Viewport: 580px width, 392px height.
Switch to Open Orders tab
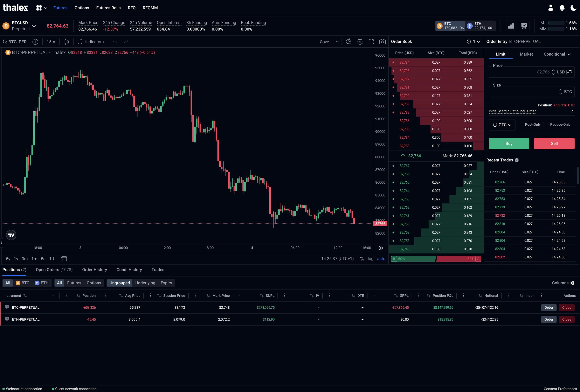click(x=54, y=270)
